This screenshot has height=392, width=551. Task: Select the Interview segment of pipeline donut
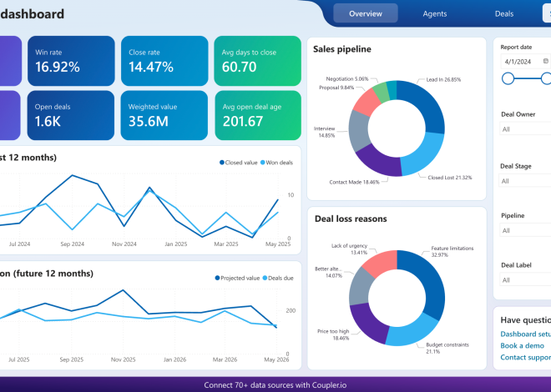(x=359, y=131)
